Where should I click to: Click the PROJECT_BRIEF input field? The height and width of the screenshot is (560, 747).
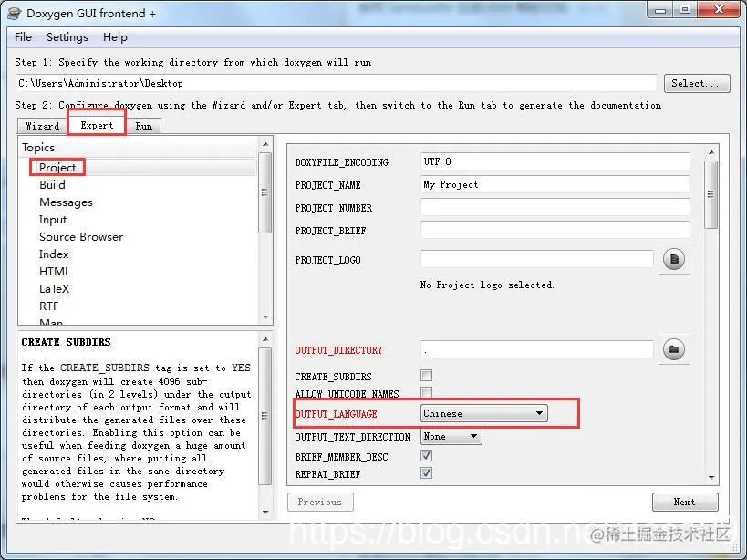555,230
